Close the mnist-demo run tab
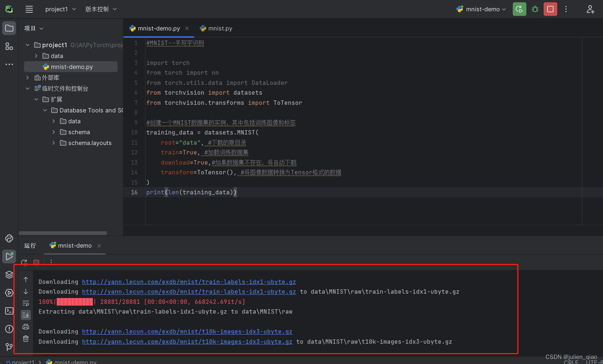The width and height of the screenshot is (603, 364). (99, 246)
